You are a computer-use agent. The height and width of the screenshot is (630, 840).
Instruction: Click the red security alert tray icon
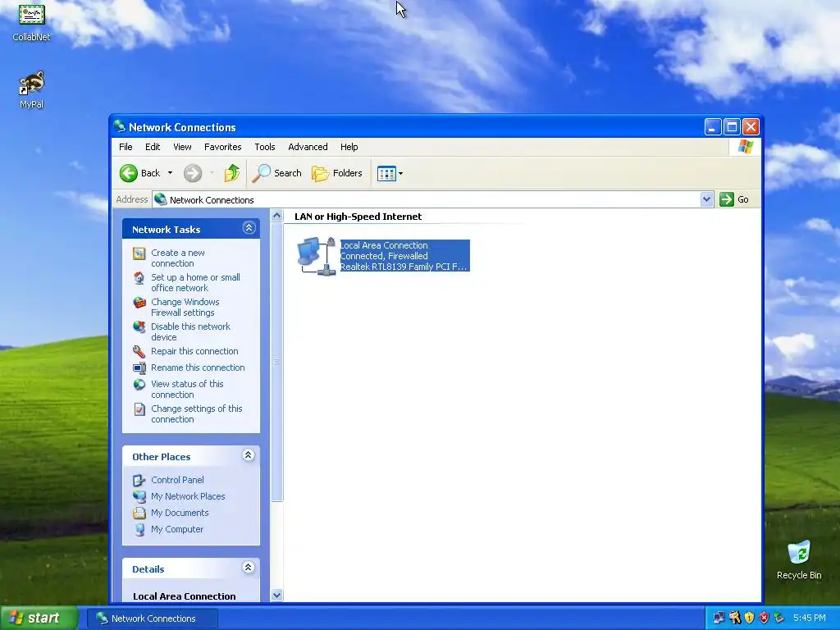coord(764,619)
